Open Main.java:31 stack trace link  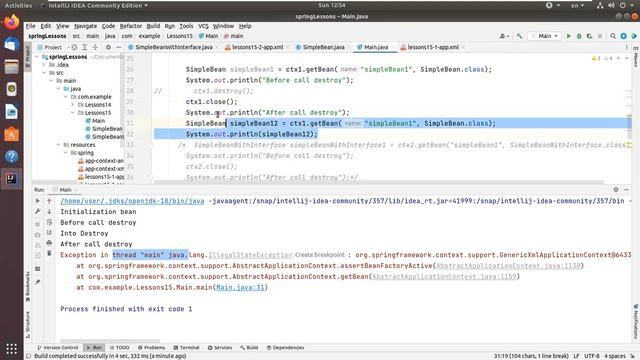coord(240,287)
